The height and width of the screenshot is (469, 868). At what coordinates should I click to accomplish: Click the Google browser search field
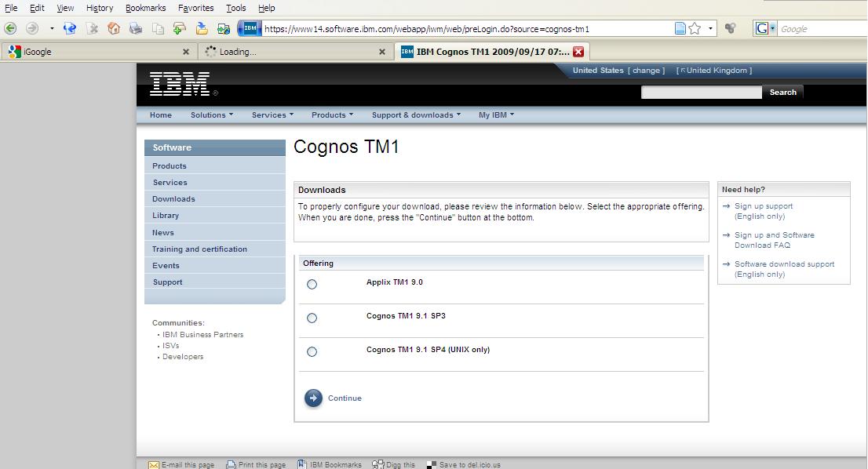tap(822, 29)
